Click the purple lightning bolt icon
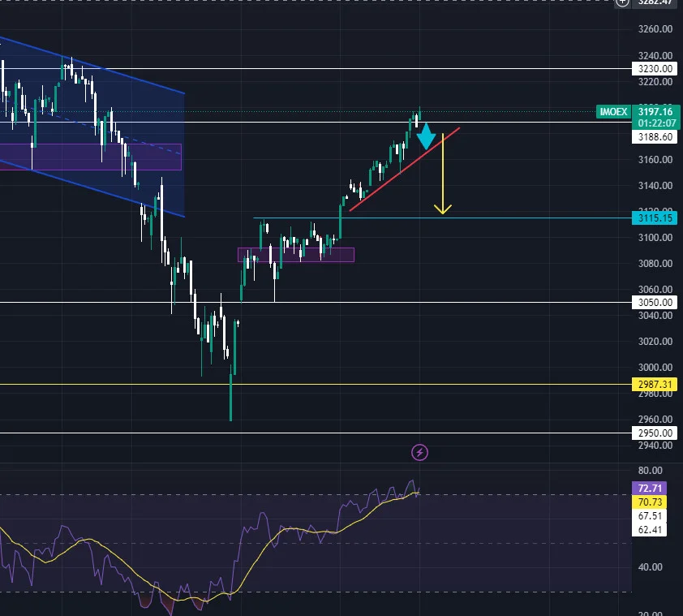The width and height of the screenshot is (683, 616). pyautogui.click(x=419, y=453)
